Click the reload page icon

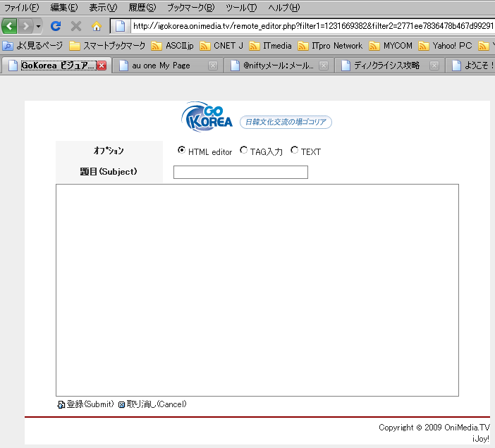coord(56,26)
